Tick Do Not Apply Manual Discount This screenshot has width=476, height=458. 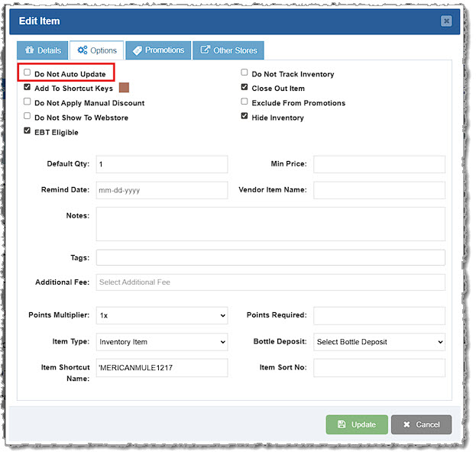click(x=27, y=102)
